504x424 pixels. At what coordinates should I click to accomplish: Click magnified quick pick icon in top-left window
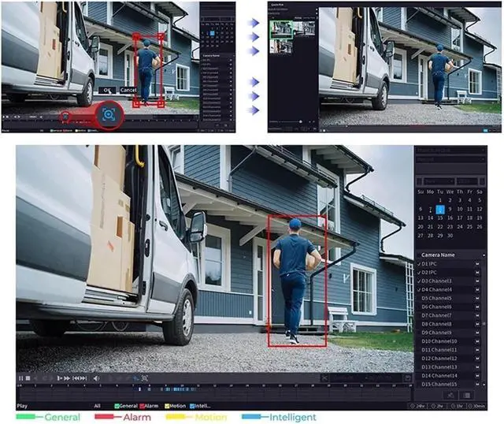tap(109, 115)
